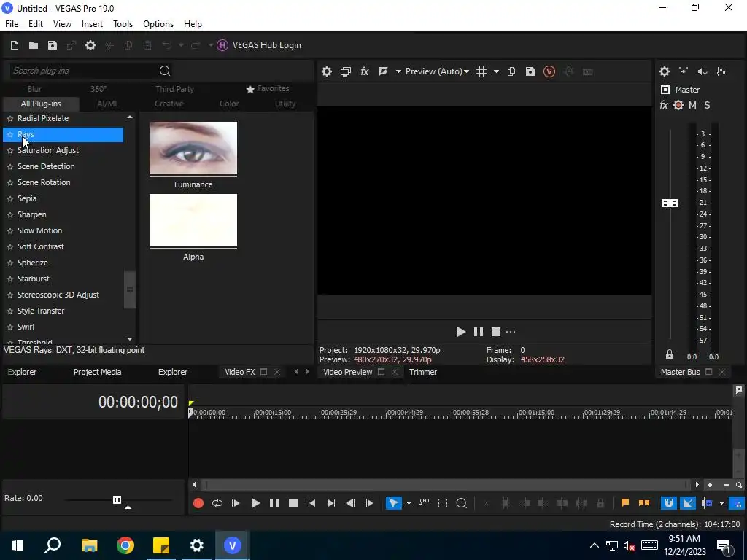The width and height of the screenshot is (747, 560).
Task: Select the Creative plug-in category
Action: [169, 104]
